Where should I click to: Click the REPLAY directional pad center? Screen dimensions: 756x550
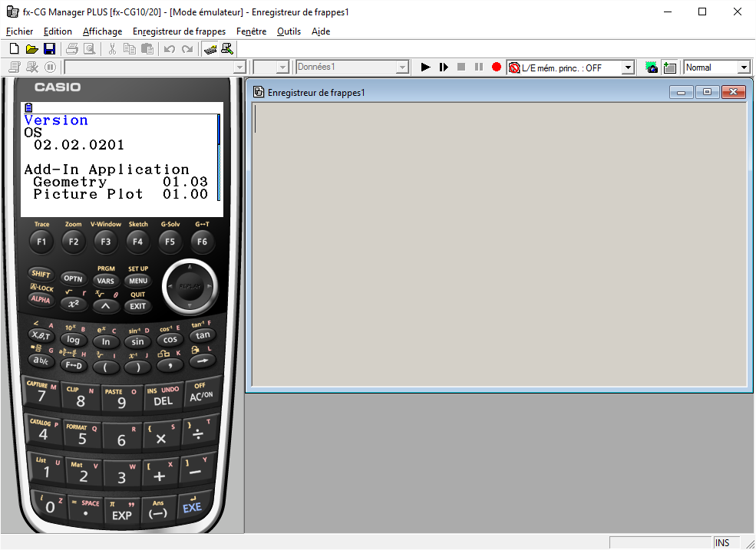190,286
